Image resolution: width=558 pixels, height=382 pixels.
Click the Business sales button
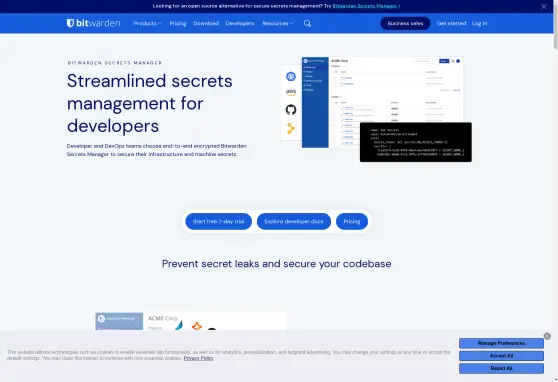(405, 23)
